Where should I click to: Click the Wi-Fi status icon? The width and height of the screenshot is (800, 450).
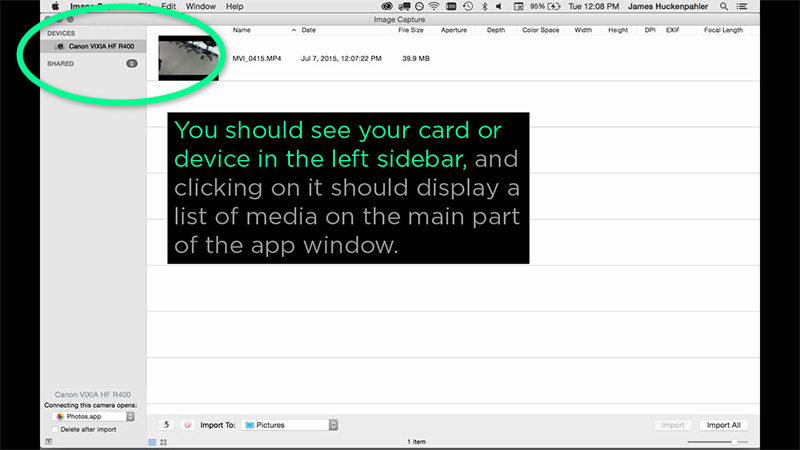tap(434, 6)
